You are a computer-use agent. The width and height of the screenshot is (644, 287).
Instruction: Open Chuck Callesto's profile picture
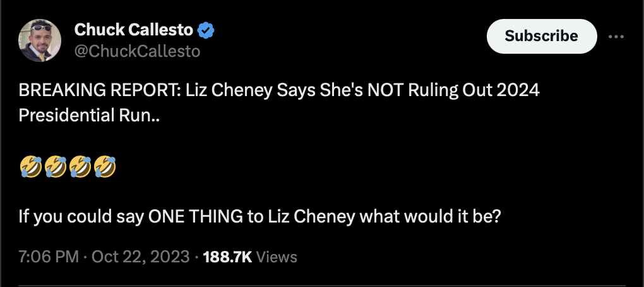click(x=40, y=40)
